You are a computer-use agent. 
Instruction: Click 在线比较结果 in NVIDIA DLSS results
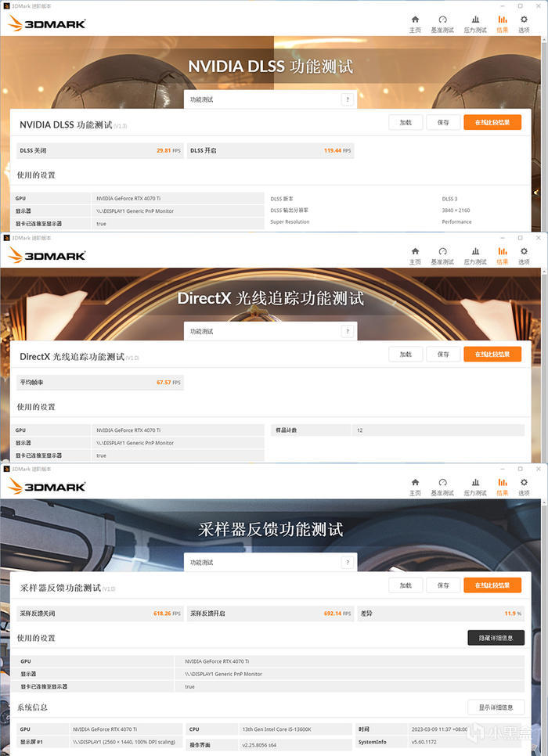pos(492,122)
